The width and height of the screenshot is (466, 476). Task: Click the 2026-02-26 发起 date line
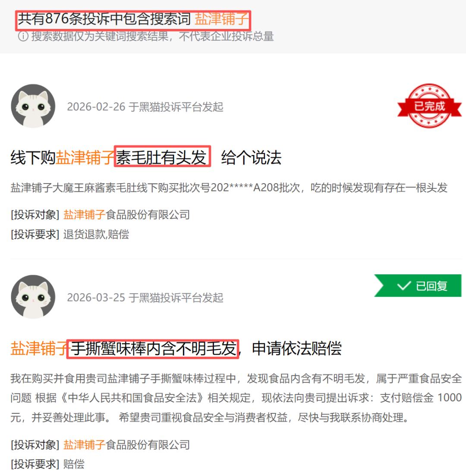(145, 107)
